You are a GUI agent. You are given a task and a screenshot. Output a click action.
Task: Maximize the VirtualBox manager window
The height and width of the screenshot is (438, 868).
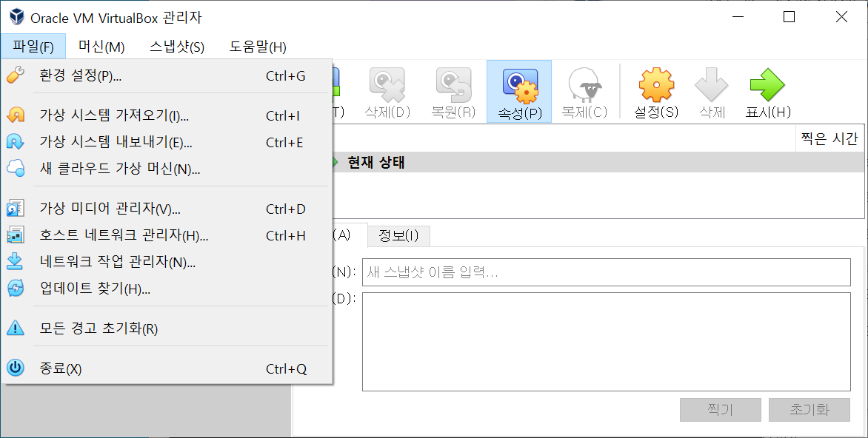tap(789, 17)
